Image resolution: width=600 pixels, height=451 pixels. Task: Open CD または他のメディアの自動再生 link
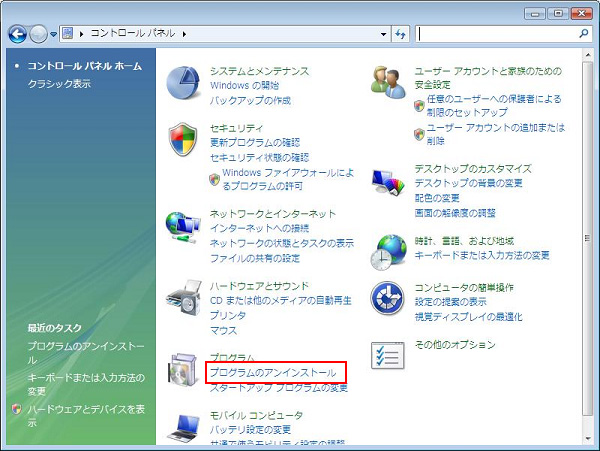tap(280, 301)
